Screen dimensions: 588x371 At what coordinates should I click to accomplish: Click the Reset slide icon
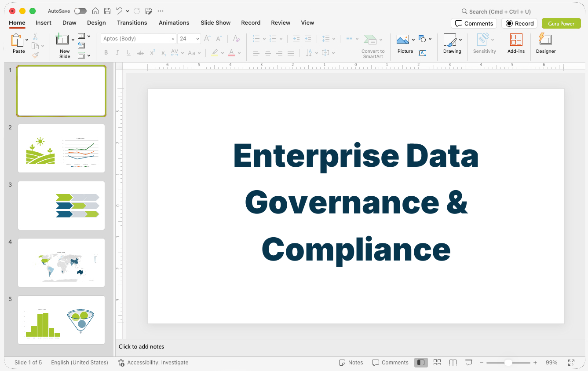(81, 45)
